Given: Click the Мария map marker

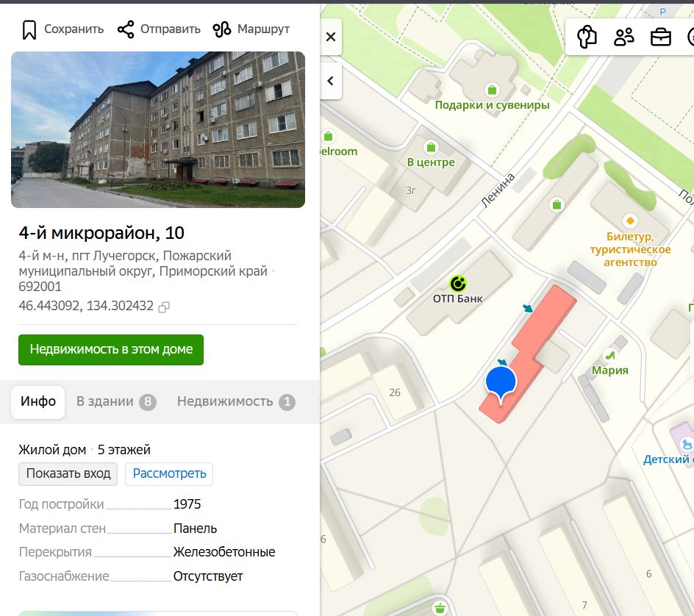Looking at the screenshot, I should (610, 355).
